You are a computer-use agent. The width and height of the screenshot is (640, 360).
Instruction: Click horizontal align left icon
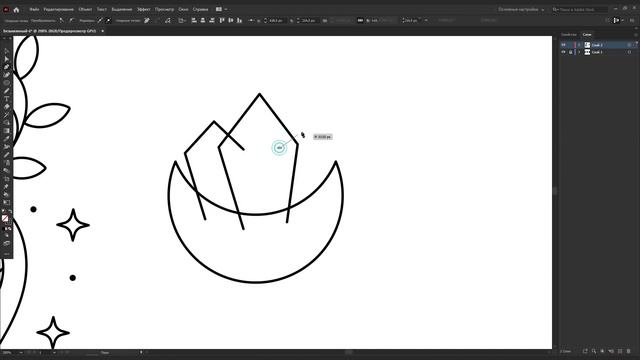coord(194,20)
